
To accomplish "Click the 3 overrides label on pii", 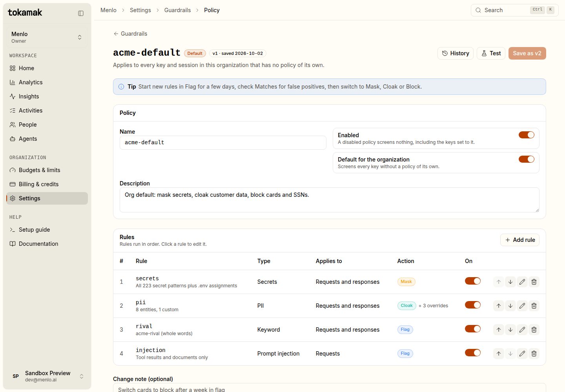I will (433, 306).
